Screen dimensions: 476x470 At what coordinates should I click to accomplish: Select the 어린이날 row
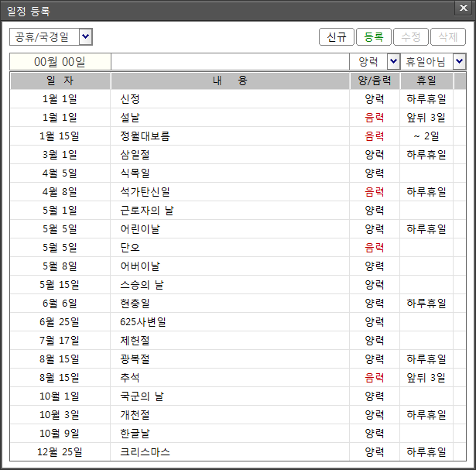click(238, 229)
